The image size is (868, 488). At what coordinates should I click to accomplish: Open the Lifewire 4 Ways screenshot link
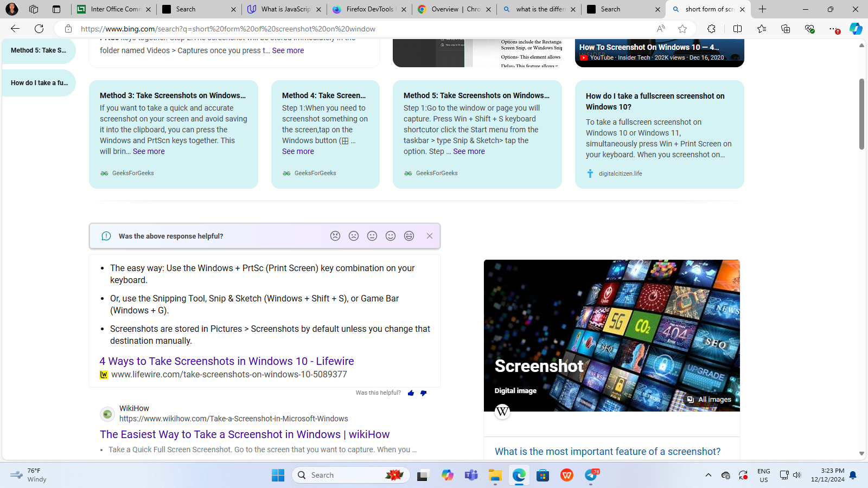click(x=226, y=361)
